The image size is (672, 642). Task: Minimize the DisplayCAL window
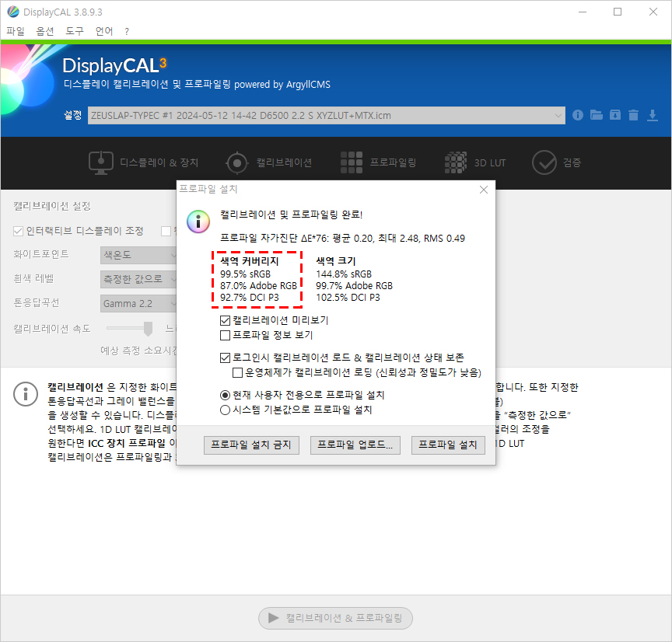pos(583,12)
